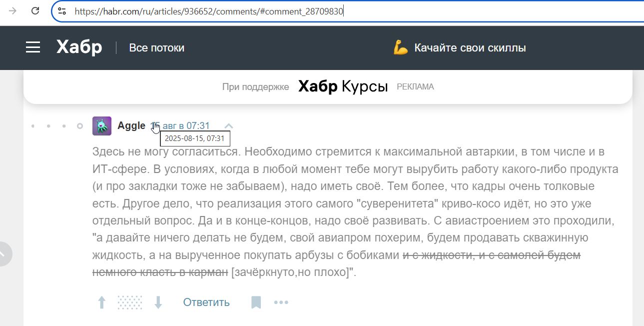Select "Все потоки" in the header
The image size is (644, 326).
tap(156, 48)
